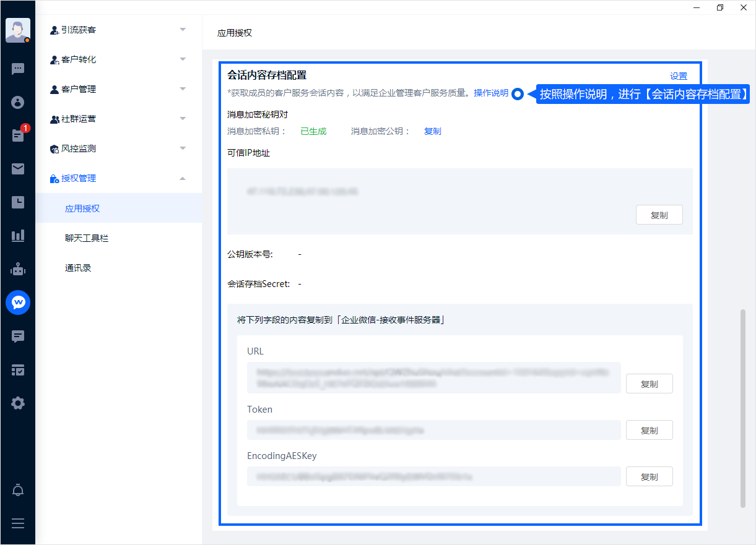Click the bar chart statistics icon
Image resolution: width=756 pixels, height=545 pixels.
(18, 236)
